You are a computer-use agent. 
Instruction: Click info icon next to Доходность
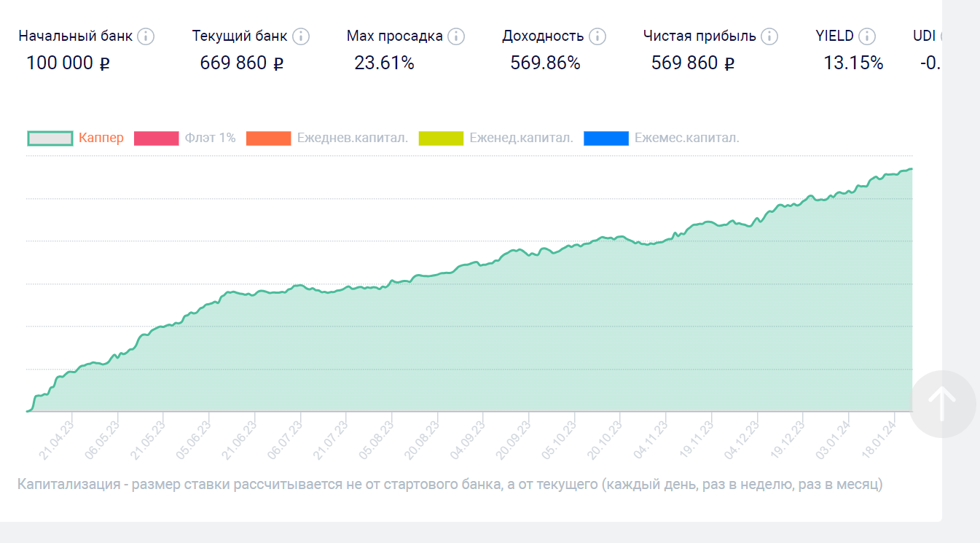[x=597, y=36]
